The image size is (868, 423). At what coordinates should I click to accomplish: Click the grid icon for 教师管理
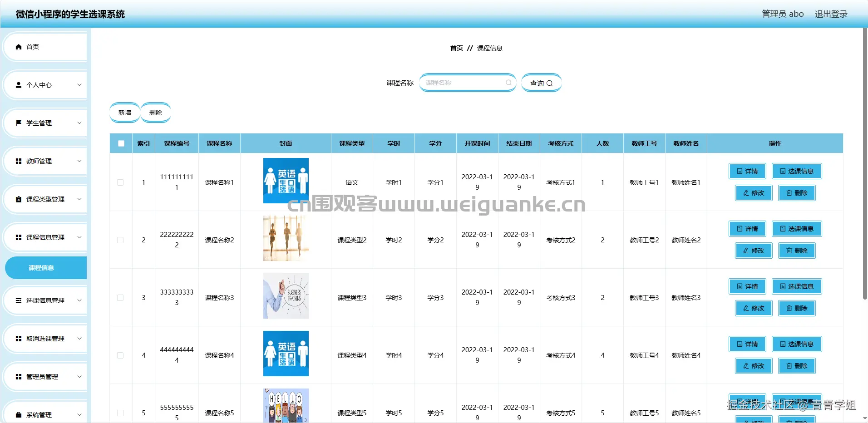19,161
